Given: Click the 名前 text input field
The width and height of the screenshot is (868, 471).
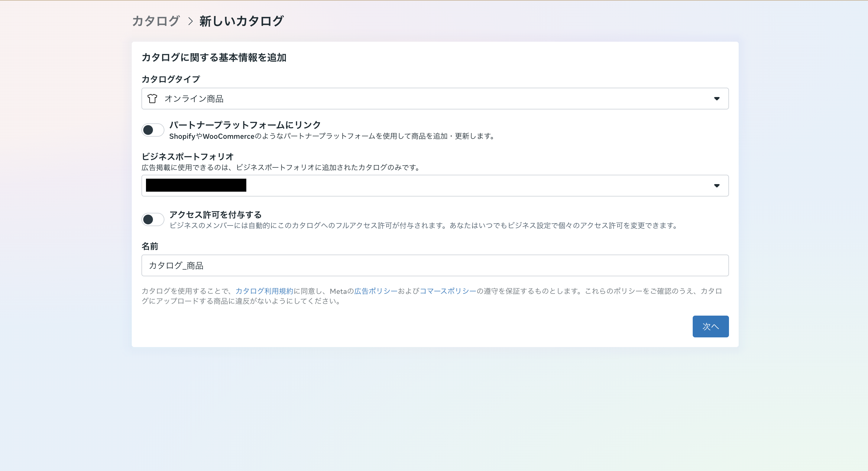Looking at the screenshot, I should 435,266.
